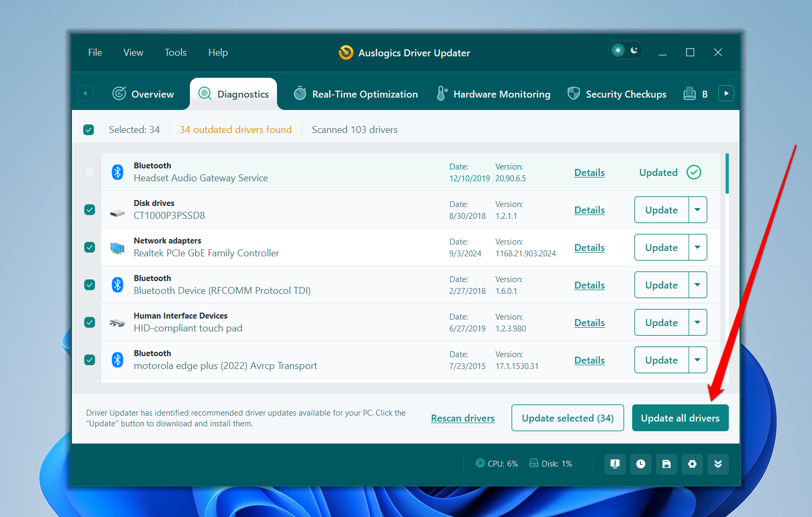
Task: Click Update selected (34) button
Action: 567,418
